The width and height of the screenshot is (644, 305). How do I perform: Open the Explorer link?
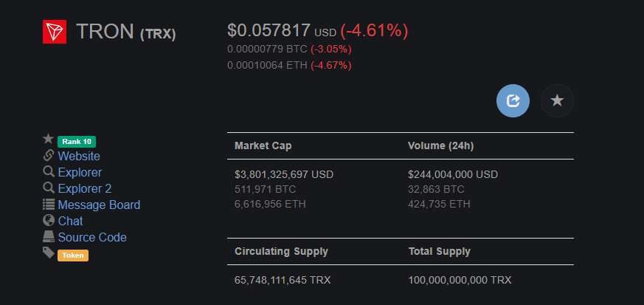(x=80, y=172)
